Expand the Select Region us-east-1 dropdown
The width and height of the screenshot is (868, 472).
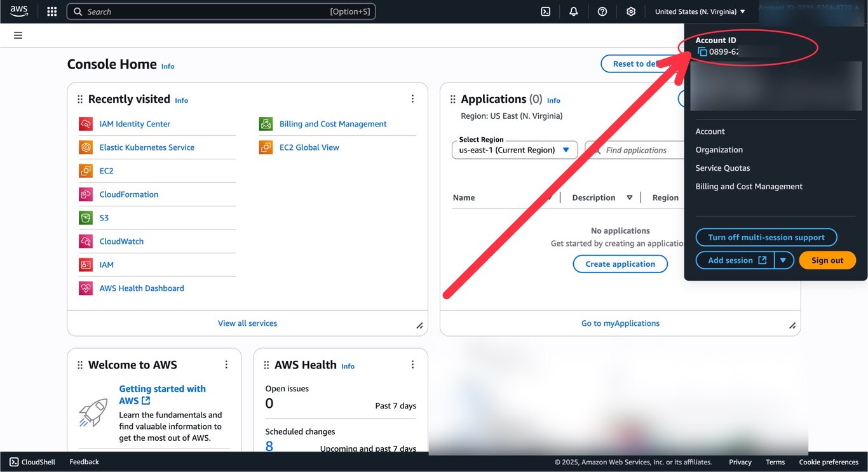515,150
